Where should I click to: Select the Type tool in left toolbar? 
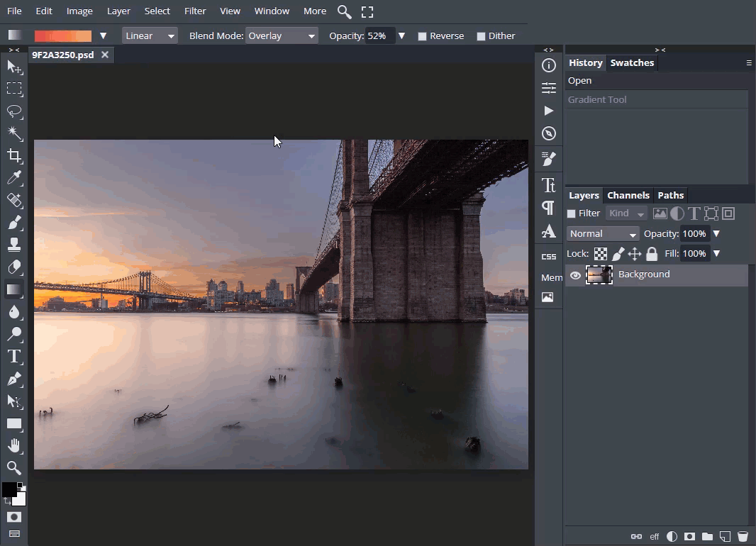tap(14, 356)
